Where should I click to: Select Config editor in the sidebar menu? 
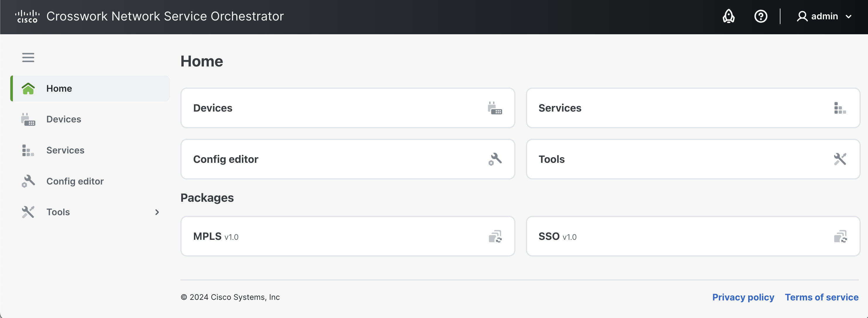pyautogui.click(x=75, y=181)
